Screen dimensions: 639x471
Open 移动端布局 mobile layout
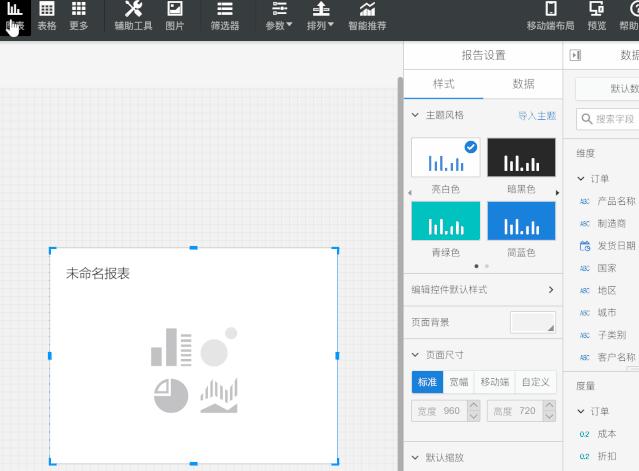click(551, 17)
